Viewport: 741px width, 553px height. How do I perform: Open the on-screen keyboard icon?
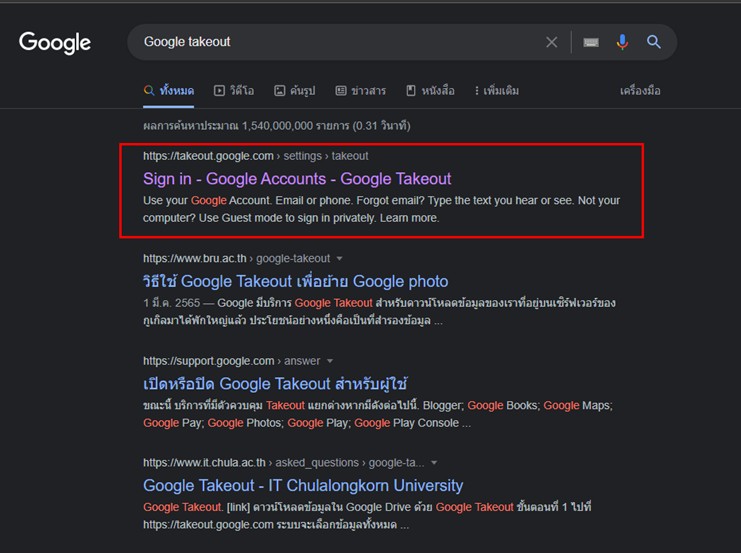click(x=591, y=43)
